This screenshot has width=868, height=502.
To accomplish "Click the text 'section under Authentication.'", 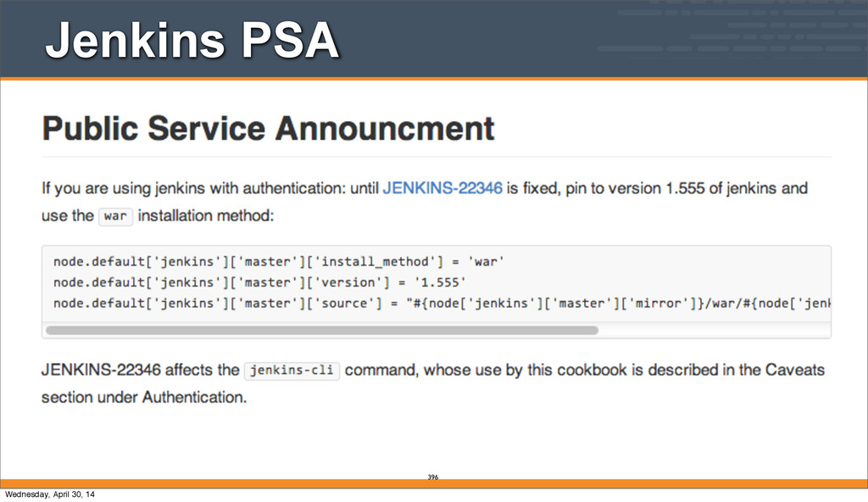I will 144,398.
